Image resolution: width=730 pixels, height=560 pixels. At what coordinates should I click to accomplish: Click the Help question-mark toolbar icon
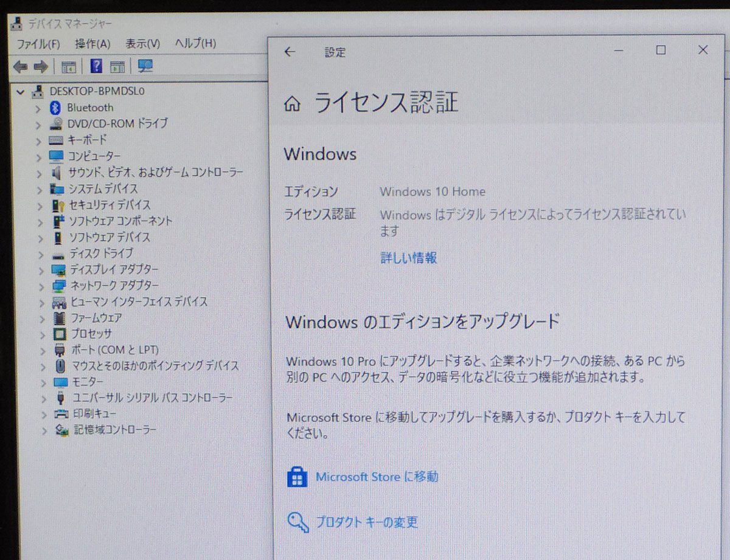point(96,66)
